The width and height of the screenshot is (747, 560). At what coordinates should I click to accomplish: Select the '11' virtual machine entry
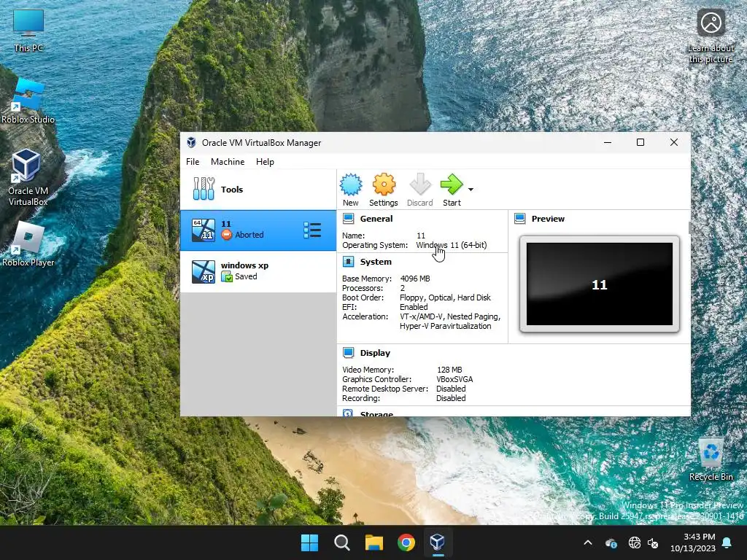(258, 230)
